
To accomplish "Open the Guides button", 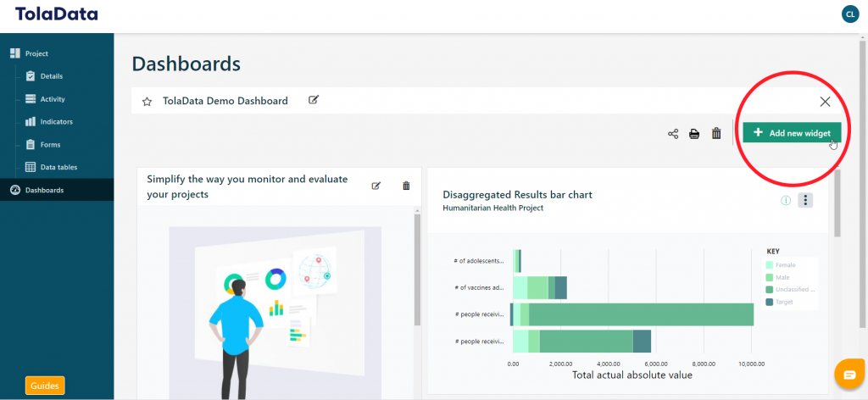I will tap(45, 386).
